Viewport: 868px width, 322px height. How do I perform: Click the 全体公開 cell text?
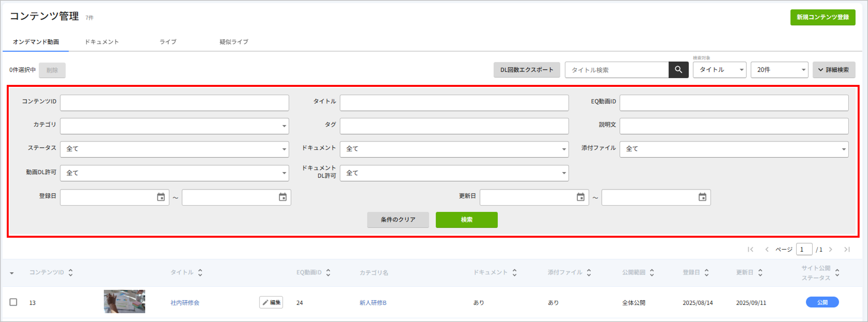coord(633,303)
